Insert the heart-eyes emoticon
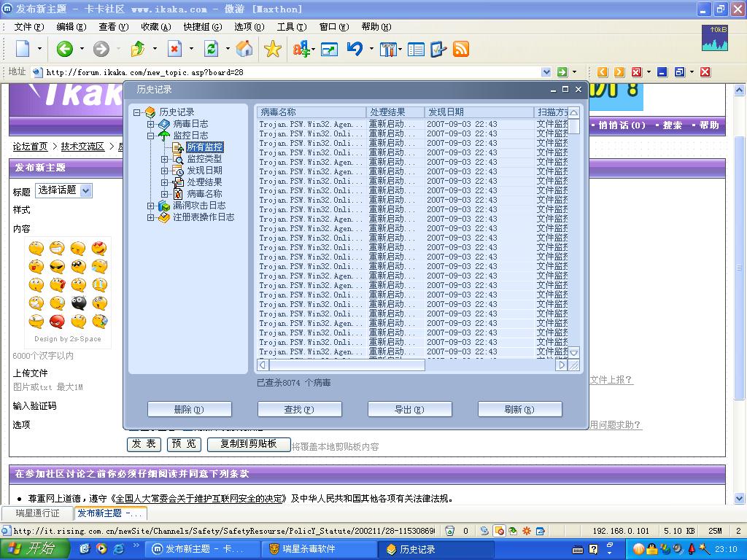 [x=99, y=248]
